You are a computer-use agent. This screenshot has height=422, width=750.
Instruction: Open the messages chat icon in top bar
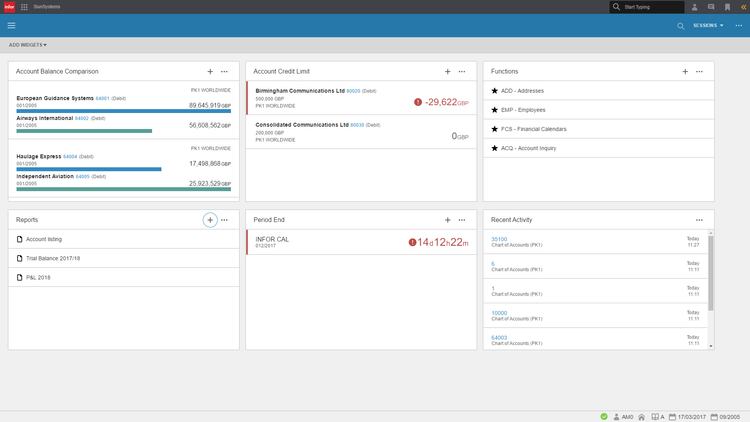(711, 7)
